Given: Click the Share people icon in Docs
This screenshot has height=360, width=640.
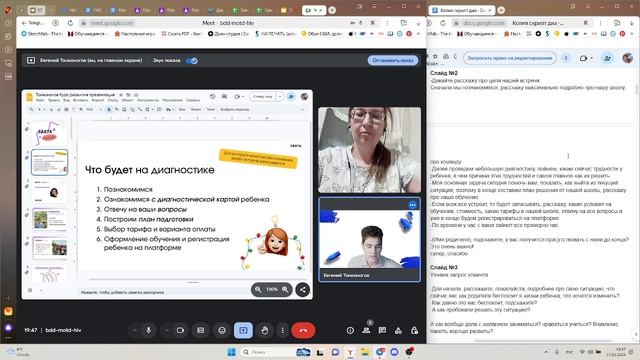Looking at the screenshot, I should 607,58.
